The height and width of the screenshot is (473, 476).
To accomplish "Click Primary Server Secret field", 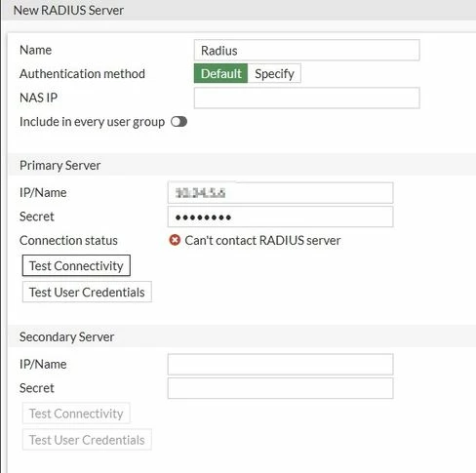I will click(280, 217).
